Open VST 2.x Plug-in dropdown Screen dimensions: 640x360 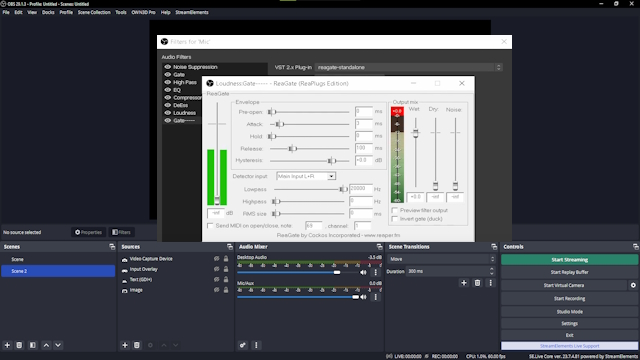[409, 67]
